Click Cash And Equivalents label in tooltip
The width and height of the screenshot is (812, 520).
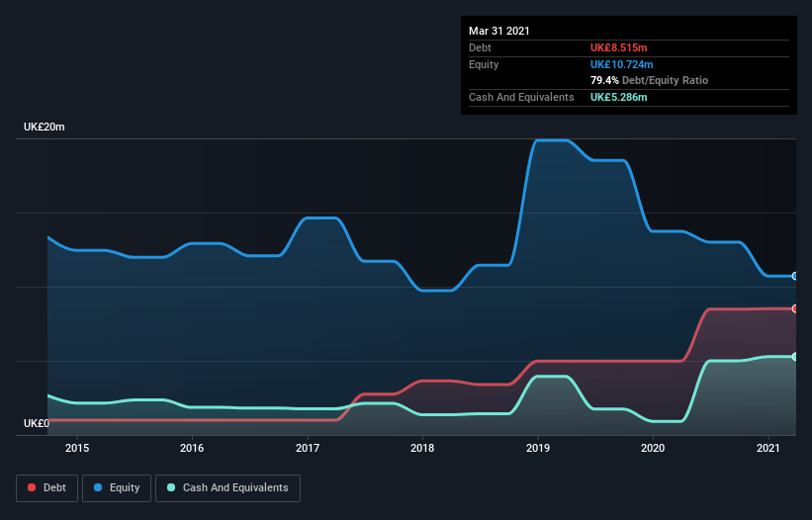[521, 97]
